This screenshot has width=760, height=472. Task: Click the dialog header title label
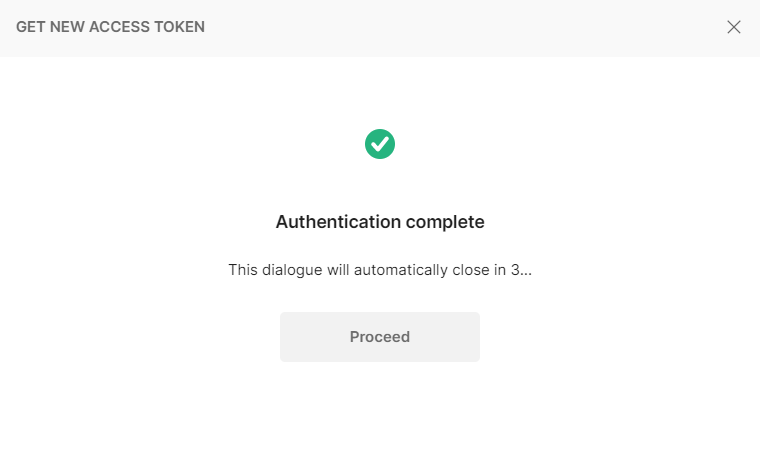click(x=110, y=27)
